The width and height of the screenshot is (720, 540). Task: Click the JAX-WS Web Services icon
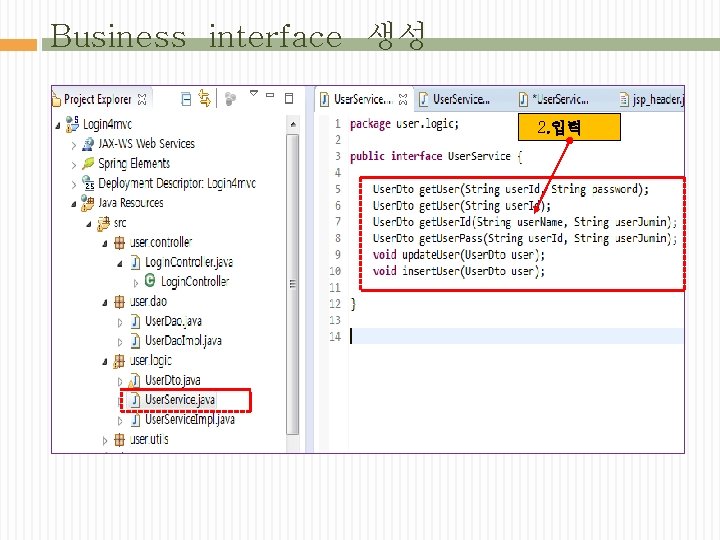click(x=88, y=144)
